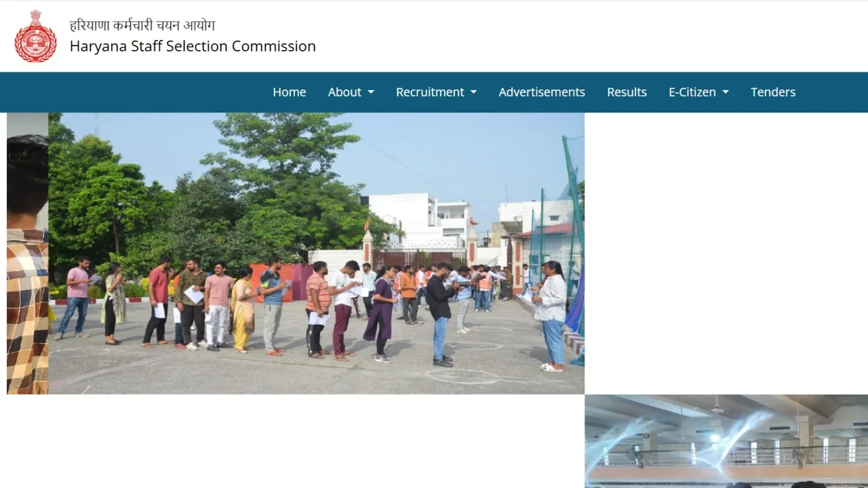The image size is (868, 488).
Task: Click the checkered shirt slide on left
Action: click(x=27, y=253)
